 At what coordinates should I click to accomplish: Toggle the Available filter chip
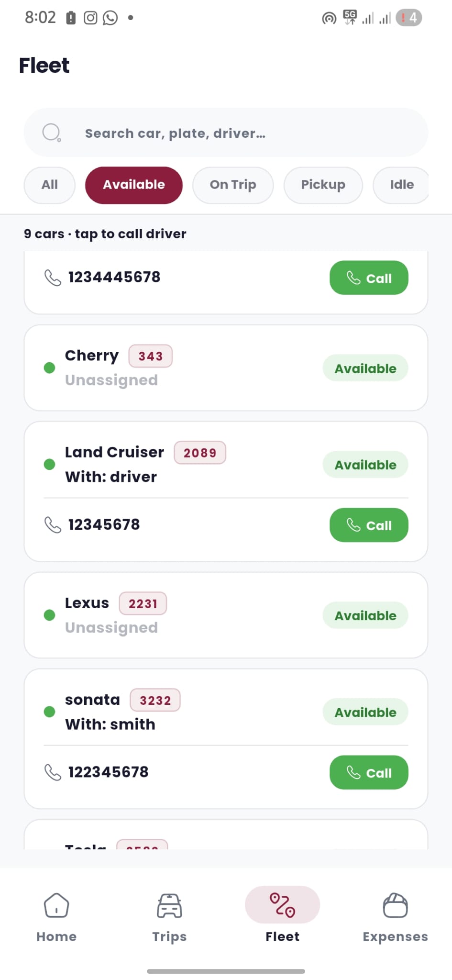click(x=134, y=185)
